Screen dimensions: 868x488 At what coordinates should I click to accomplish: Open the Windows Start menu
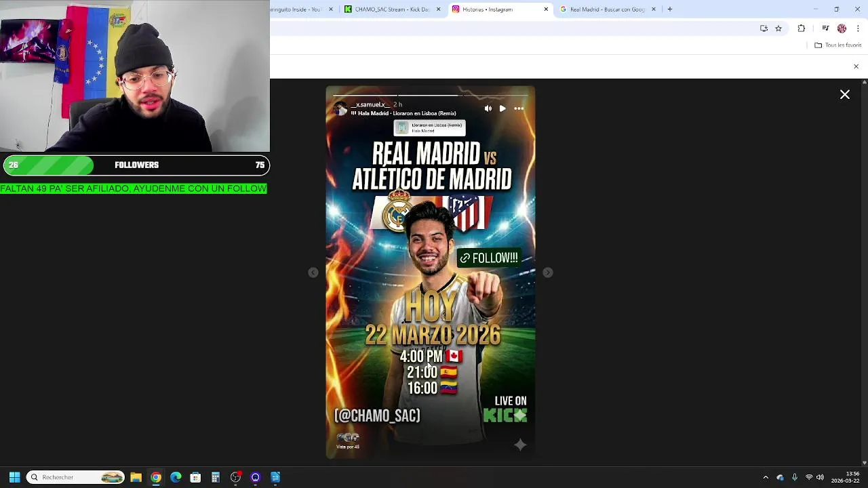tap(14, 477)
